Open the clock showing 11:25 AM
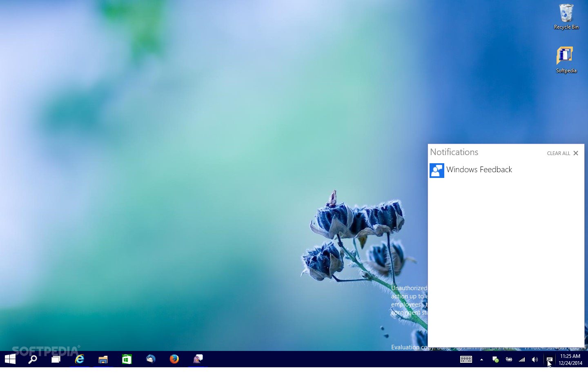Image resolution: width=588 pixels, height=373 pixels. click(x=570, y=360)
